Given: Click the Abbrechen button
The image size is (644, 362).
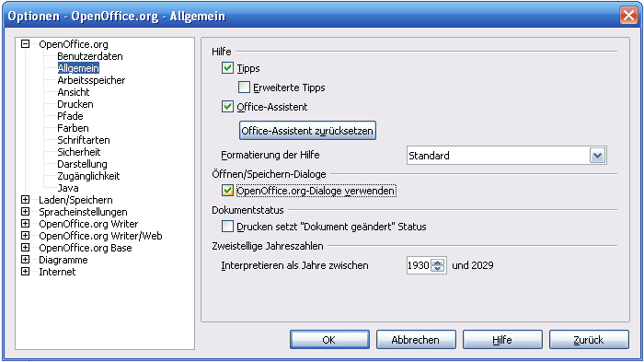Looking at the screenshot, I should tap(416, 339).
